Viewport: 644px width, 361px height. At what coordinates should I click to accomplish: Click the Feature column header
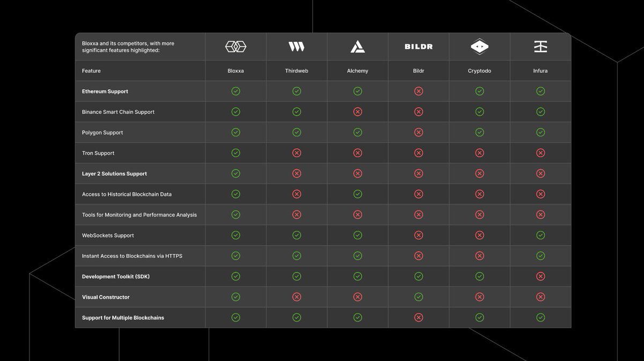click(91, 71)
